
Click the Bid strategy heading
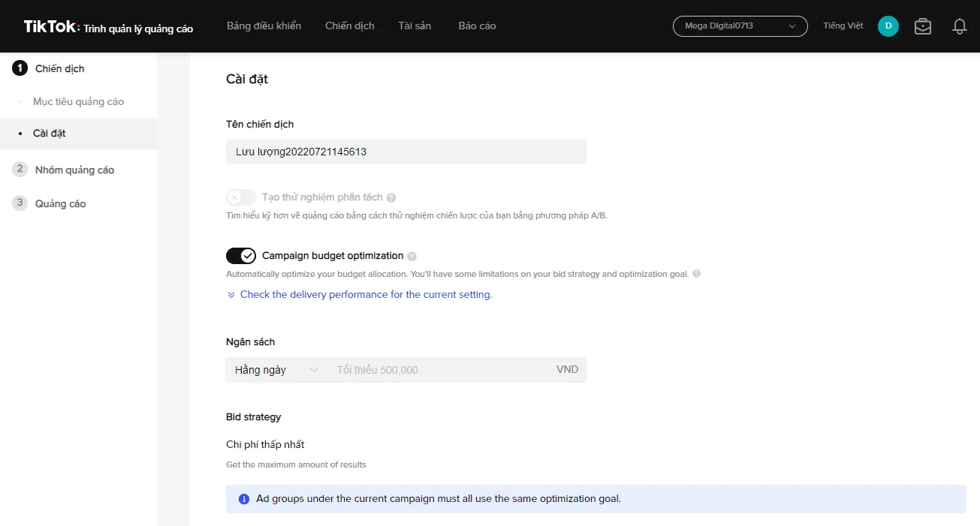[254, 417]
